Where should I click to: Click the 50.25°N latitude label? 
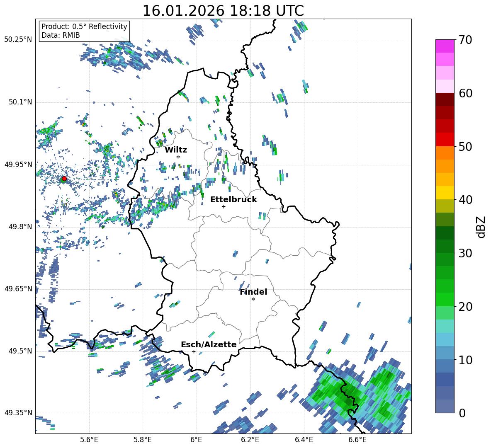[18, 40]
